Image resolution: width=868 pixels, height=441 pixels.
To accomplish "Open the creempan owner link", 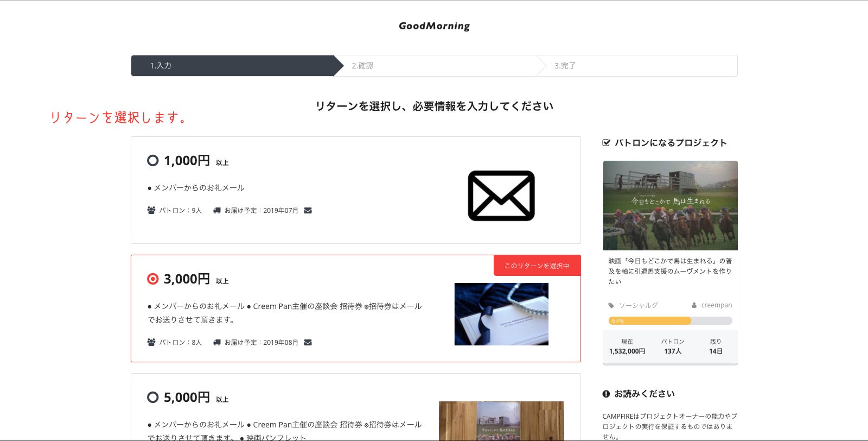I will tap(716, 305).
